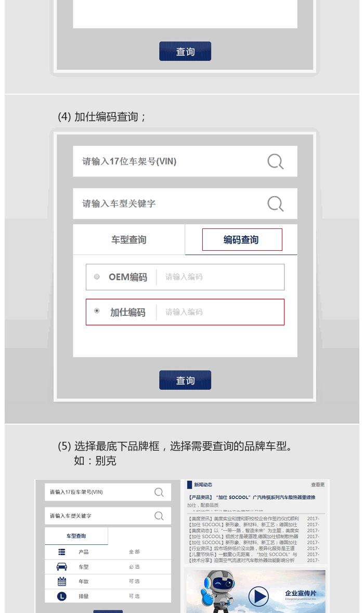Click the 17位车架号 VIN input field
This screenshot has height=613, width=364.
(x=185, y=161)
